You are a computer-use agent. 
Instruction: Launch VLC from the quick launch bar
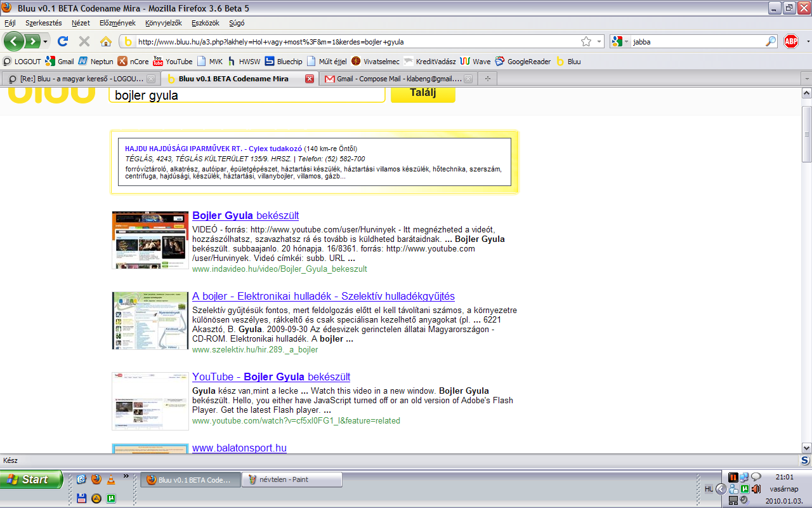[110, 479]
